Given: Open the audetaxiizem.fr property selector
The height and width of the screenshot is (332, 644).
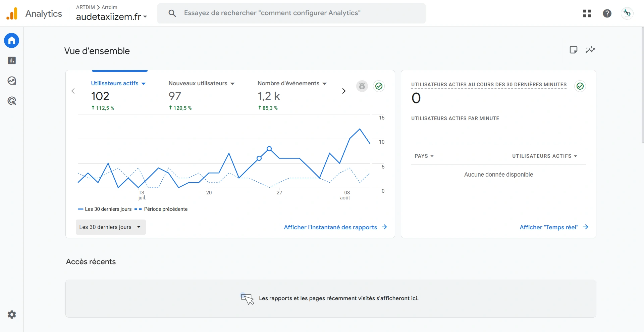Looking at the screenshot, I should [x=111, y=16].
